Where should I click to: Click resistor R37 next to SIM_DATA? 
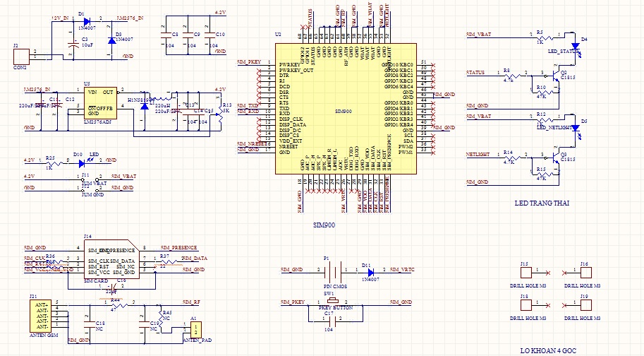(168, 261)
